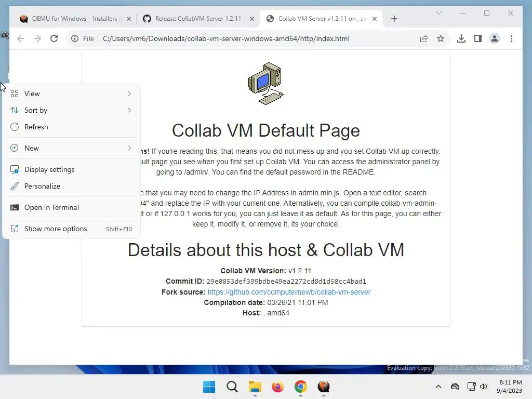Image resolution: width=532 pixels, height=399 pixels.
Task: Open network status tray icon
Action: [x=471, y=387]
